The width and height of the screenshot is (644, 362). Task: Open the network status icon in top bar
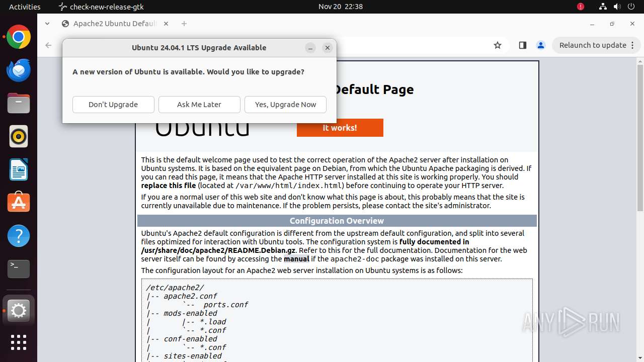point(603,7)
